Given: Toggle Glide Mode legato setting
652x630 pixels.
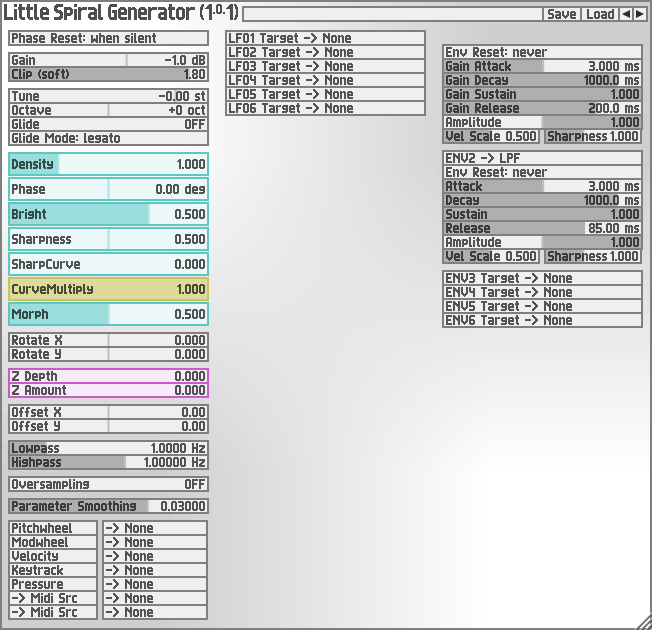Looking at the screenshot, I should pyautogui.click(x=108, y=138).
